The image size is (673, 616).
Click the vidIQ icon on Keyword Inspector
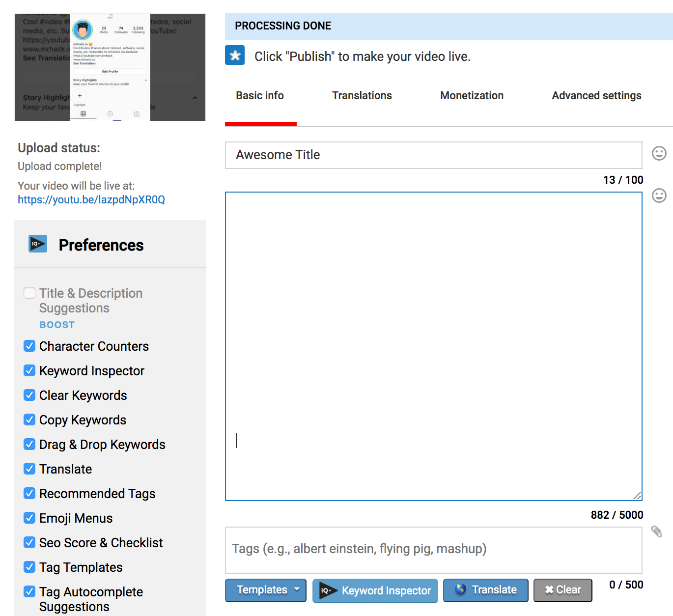pos(327,590)
